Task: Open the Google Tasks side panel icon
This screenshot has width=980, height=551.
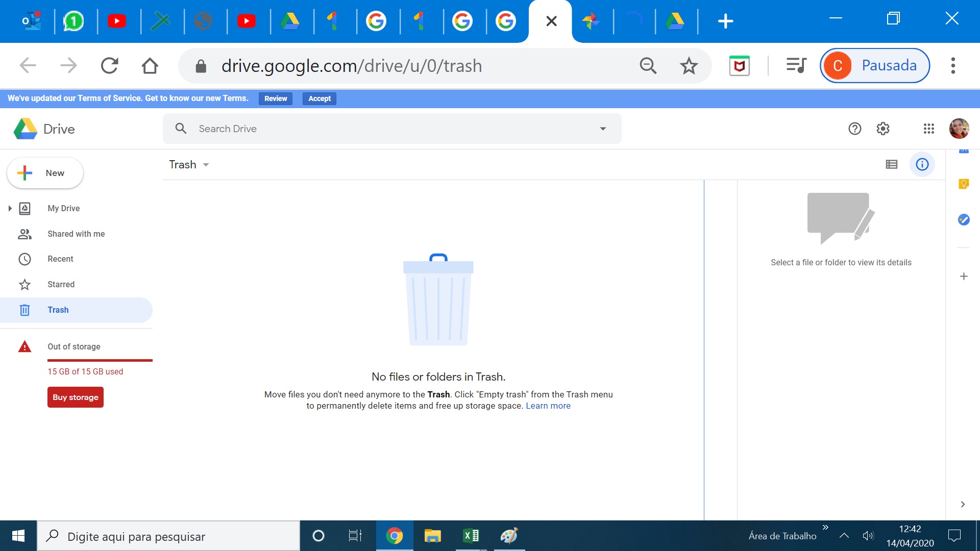Action: pos(963,219)
